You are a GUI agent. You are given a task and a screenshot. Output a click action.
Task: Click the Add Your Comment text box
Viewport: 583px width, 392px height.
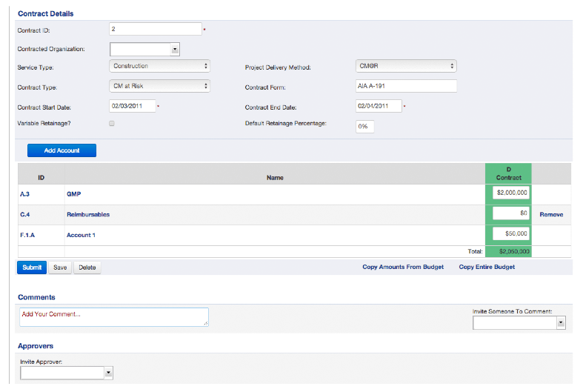pos(113,317)
